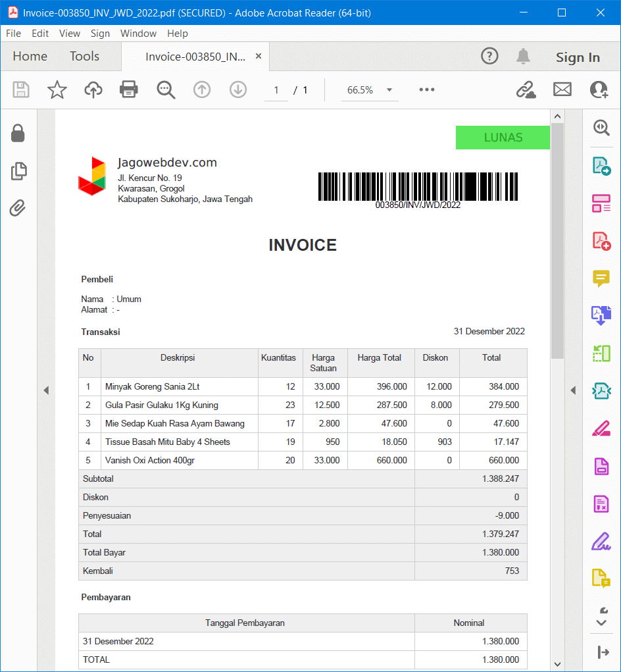Close the Invoice-003850 document tab
The width and height of the screenshot is (621, 672).
coord(259,57)
